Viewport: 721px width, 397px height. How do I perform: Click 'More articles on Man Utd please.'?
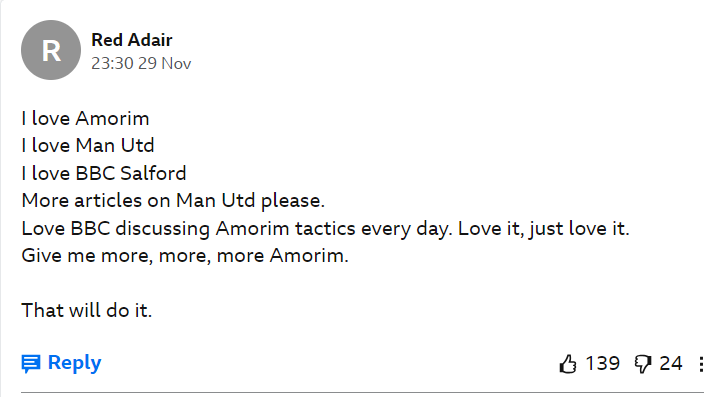[173, 201]
